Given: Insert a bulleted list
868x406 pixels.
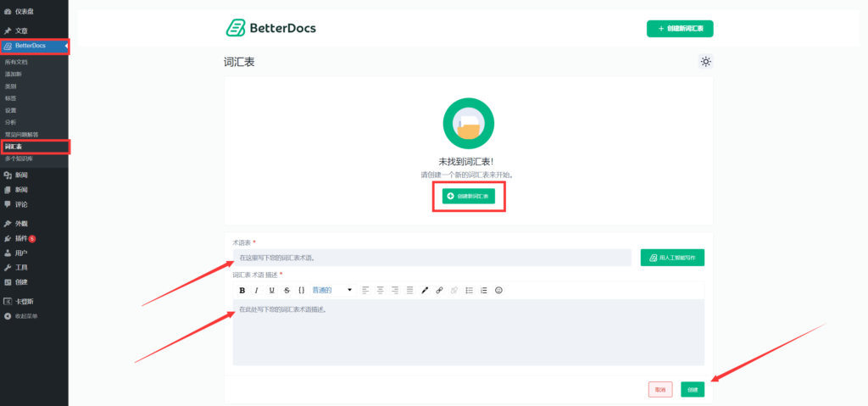Looking at the screenshot, I should [470, 290].
